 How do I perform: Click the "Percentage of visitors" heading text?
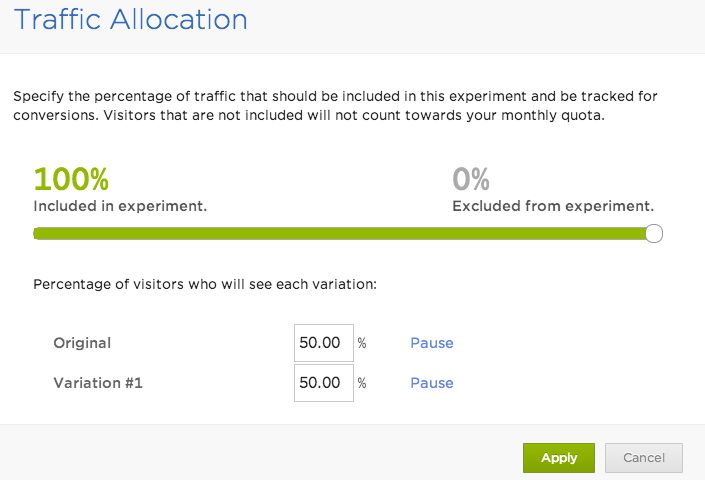204,284
